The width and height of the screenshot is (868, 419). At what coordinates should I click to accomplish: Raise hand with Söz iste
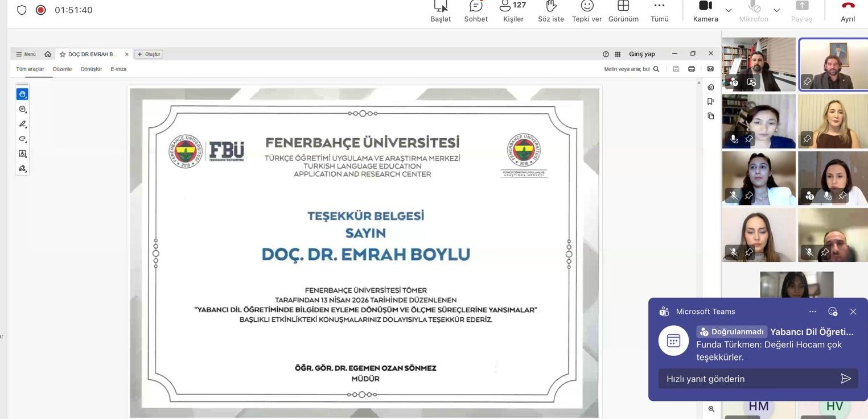(x=550, y=11)
